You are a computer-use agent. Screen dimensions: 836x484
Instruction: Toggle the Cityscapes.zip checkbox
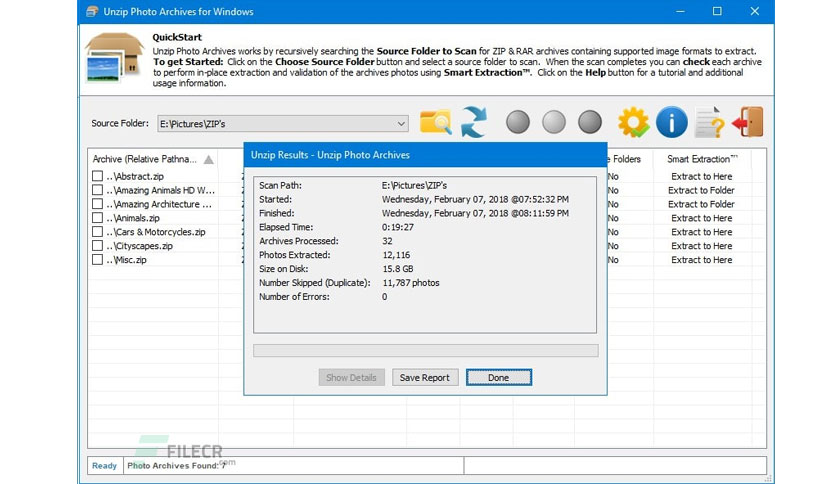98,246
